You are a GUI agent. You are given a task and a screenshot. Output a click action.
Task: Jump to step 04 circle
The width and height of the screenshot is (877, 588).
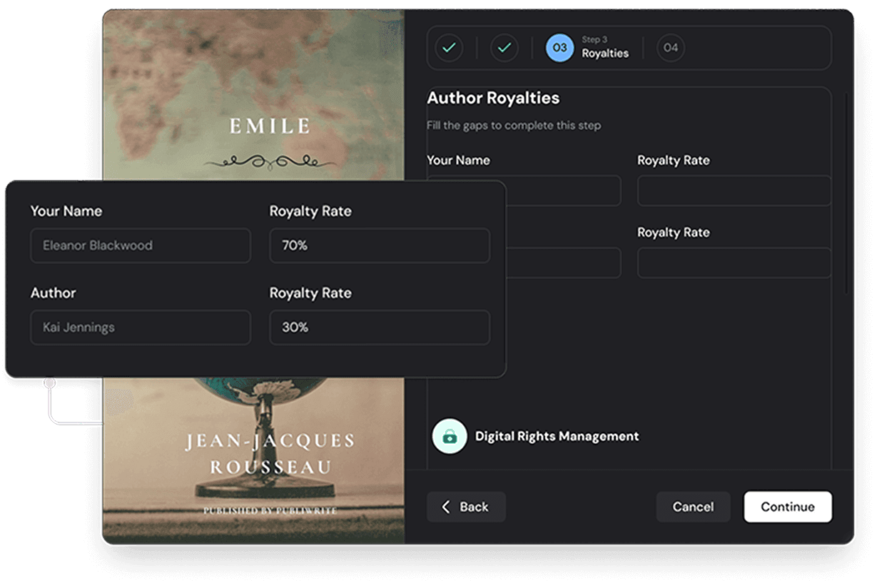tap(670, 48)
